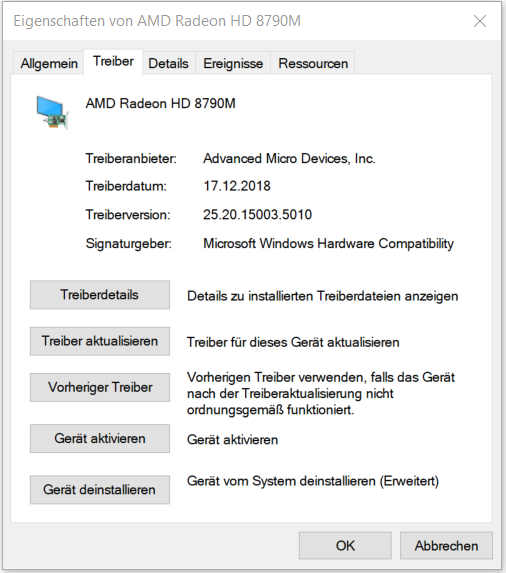Click the Gerät deinstallieren button
506x573 pixels.
100,490
